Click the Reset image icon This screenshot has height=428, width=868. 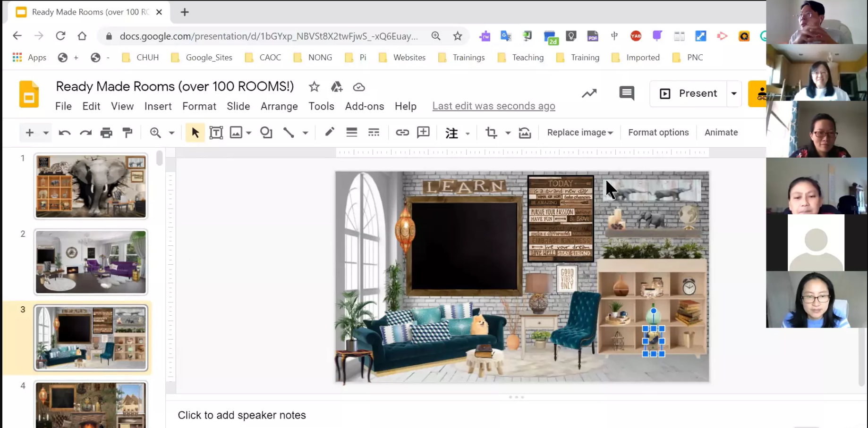(x=525, y=133)
